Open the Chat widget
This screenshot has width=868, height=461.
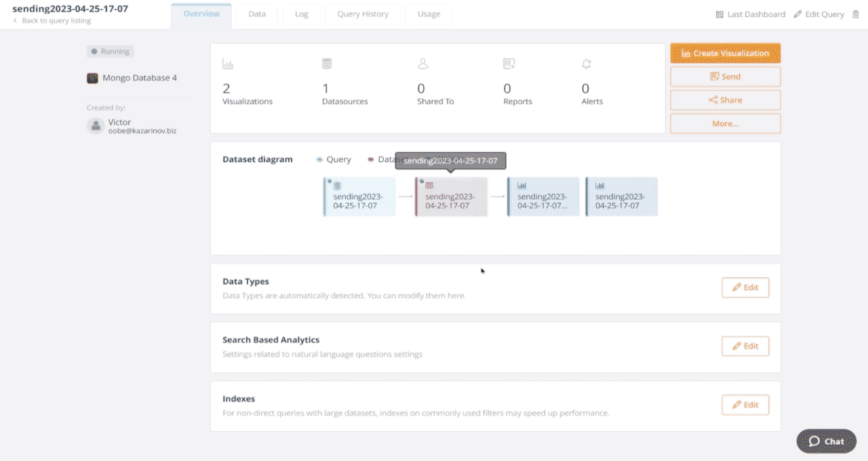(x=826, y=441)
